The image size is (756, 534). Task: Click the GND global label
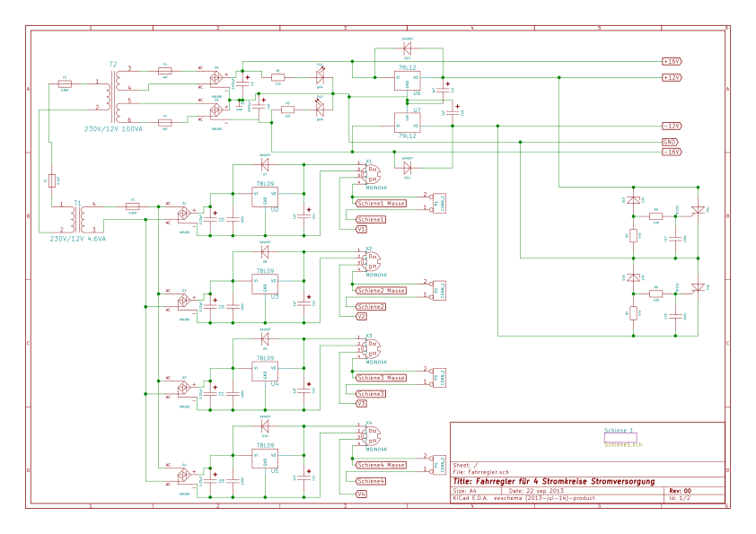tap(670, 142)
